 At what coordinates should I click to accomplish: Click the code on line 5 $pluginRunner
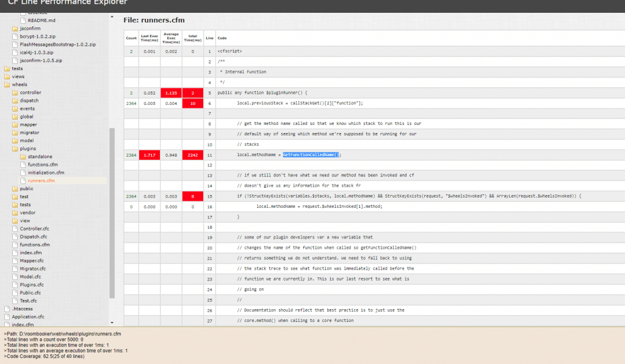(x=262, y=93)
